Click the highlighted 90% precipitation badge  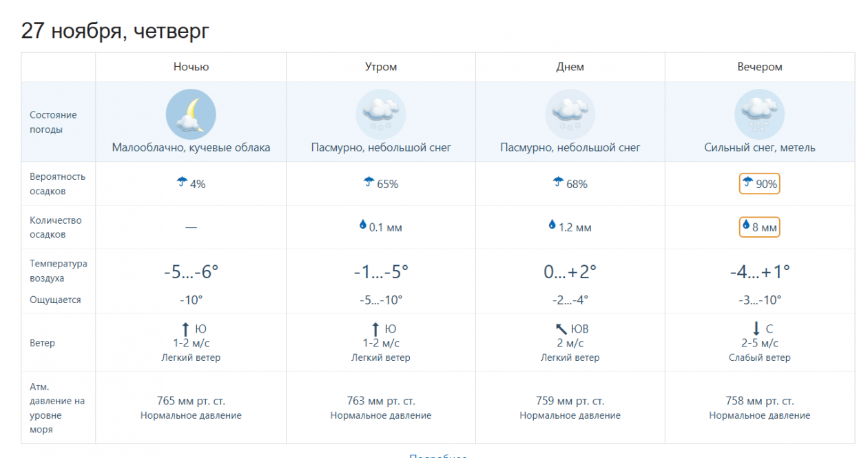pos(759,184)
